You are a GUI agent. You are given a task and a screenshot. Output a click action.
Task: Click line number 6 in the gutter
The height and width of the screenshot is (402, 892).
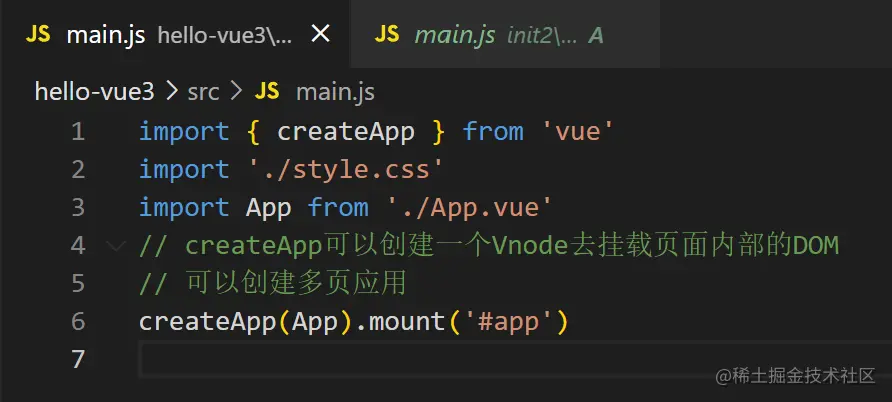click(x=78, y=321)
